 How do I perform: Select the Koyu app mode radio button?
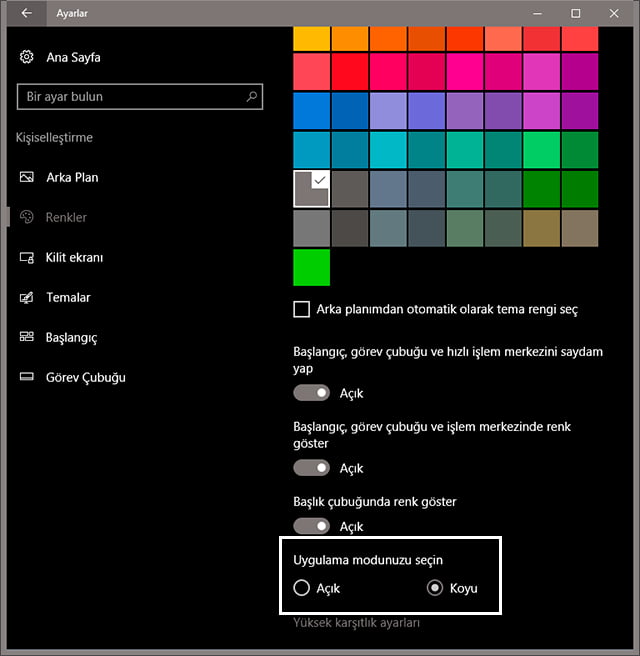[x=435, y=588]
